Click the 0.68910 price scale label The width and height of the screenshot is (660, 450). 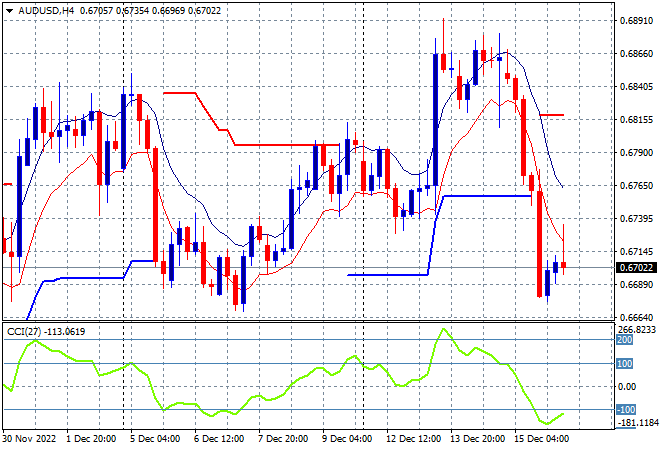[x=636, y=21]
